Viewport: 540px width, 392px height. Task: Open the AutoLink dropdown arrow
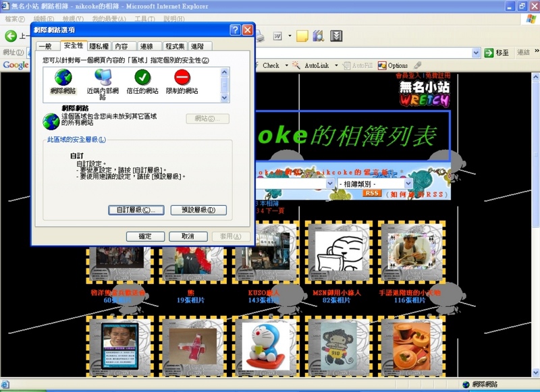point(336,65)
